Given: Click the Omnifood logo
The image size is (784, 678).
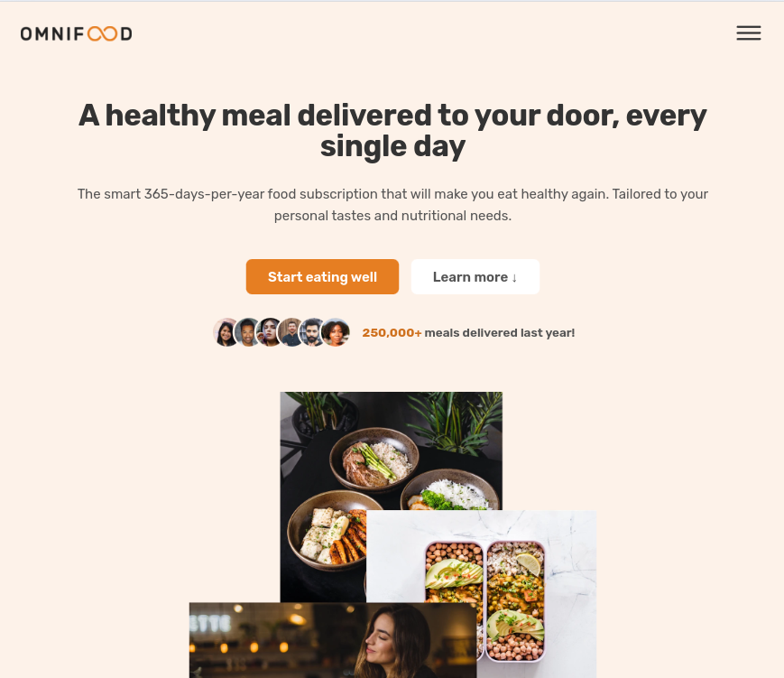Looking at the screenshot, I should (76, 33).
